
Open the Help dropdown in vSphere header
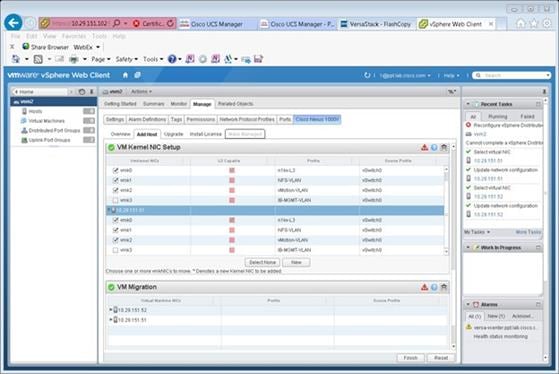pyautogui.click(x=451, y=76)
